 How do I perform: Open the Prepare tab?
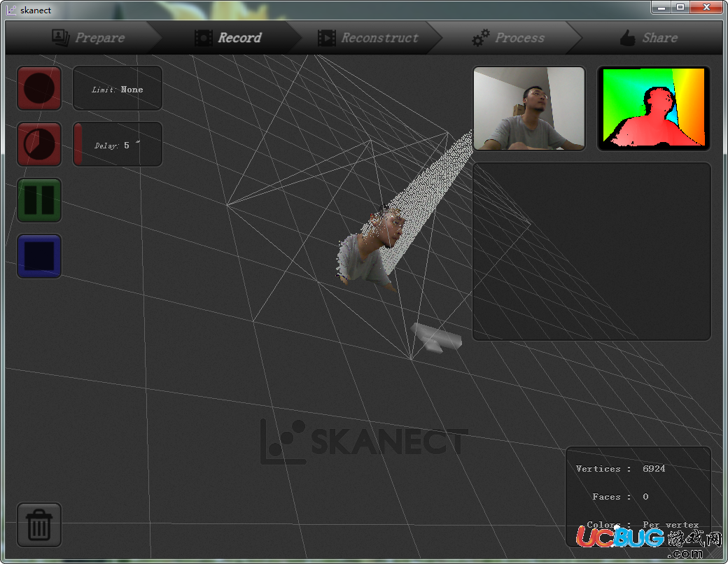[88, 38]
